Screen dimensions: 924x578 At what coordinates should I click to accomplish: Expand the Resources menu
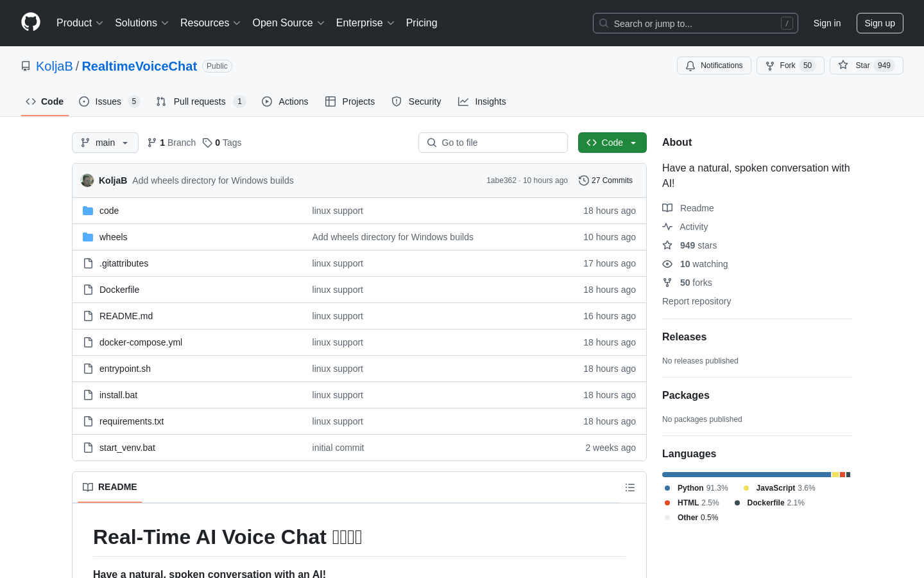click(210, 23)
